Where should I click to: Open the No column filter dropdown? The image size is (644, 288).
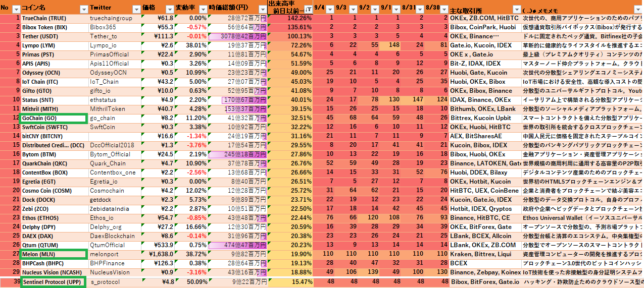(x=16, y=9)
